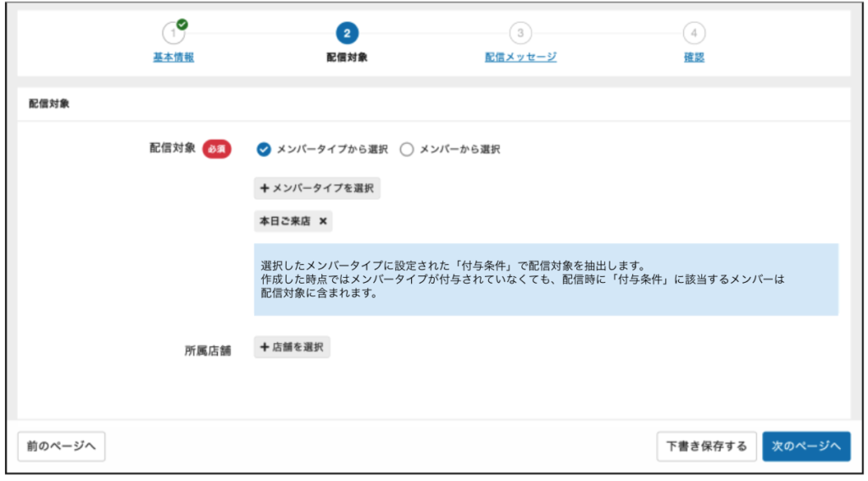Image resolution: width=868 pixels, height=481 pixels.
Task: Click the plus icon beside メンバータイプを選択
Action: pos(264,188)
